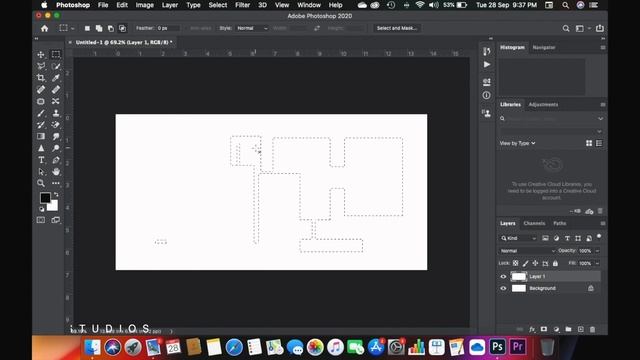Viewport: 640px width, 360px height.
Task: Lock transparent pixels on layer
Action: (x=516, y=263)
